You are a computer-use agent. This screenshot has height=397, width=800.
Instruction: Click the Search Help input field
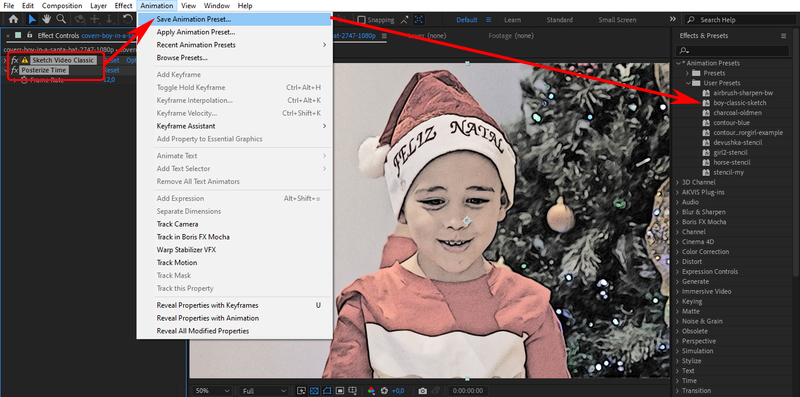(740, 20)
